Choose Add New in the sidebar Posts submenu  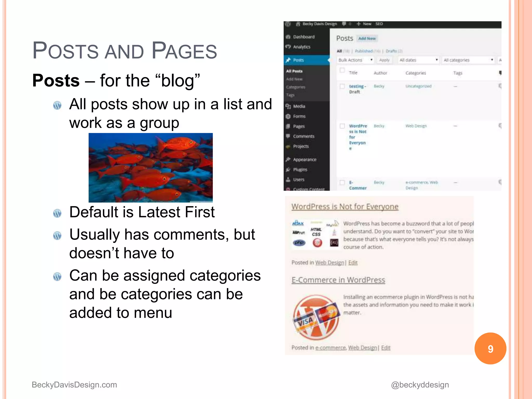click(x=294, y=79)
